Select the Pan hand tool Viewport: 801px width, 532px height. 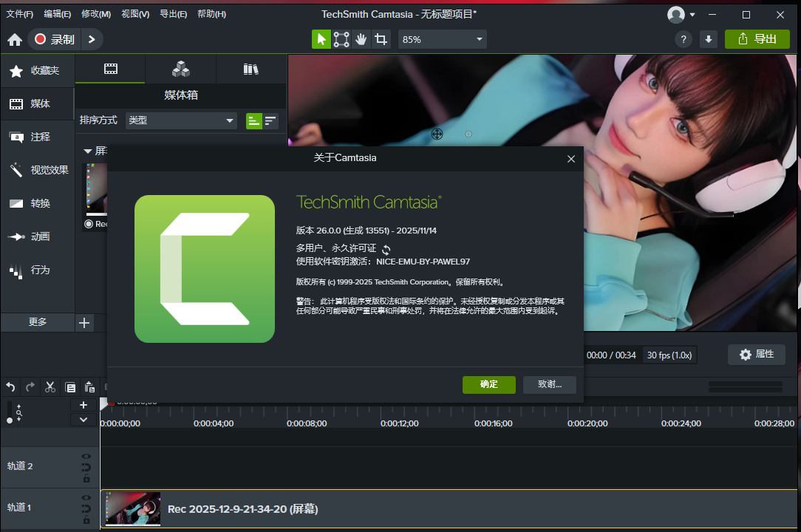pos(361,39)
